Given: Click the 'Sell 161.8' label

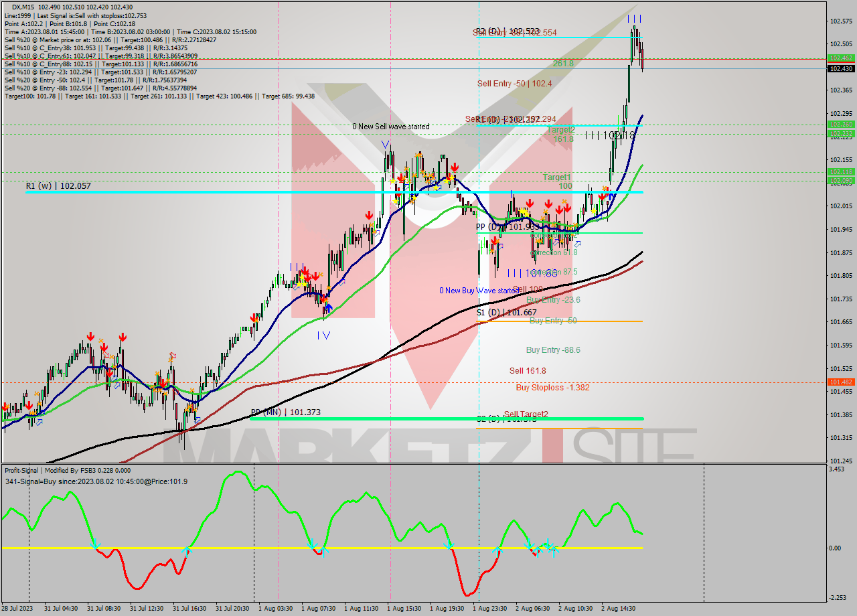Looking at the screenshot, I should point(528,371).
